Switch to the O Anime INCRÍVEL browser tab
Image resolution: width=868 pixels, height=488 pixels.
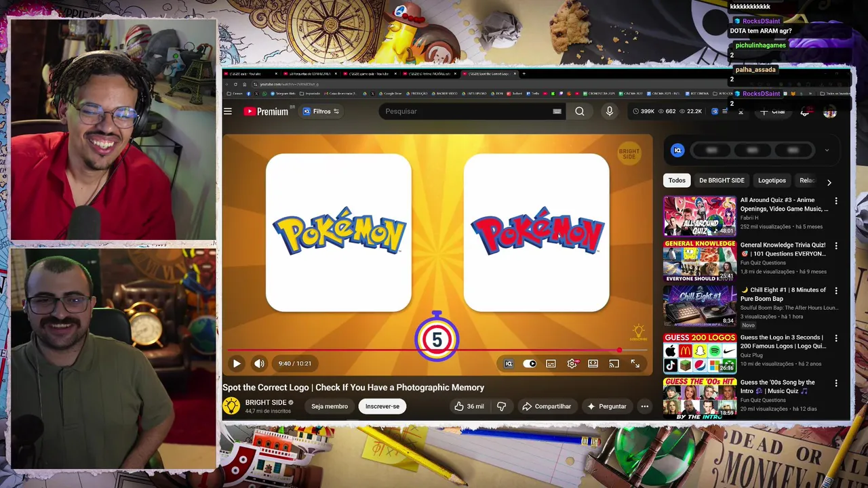[429, 73]
